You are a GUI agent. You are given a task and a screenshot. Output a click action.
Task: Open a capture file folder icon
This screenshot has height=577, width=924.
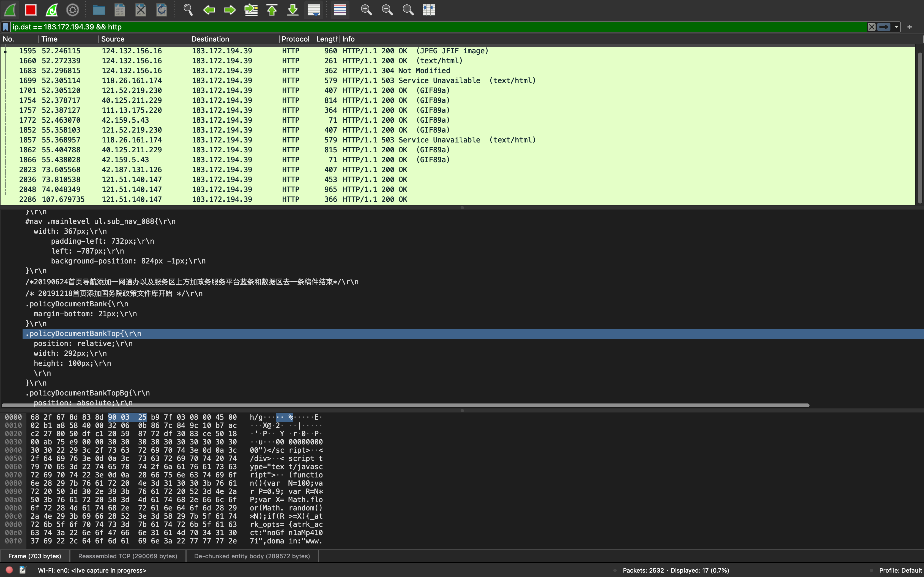tap(99, 10)
